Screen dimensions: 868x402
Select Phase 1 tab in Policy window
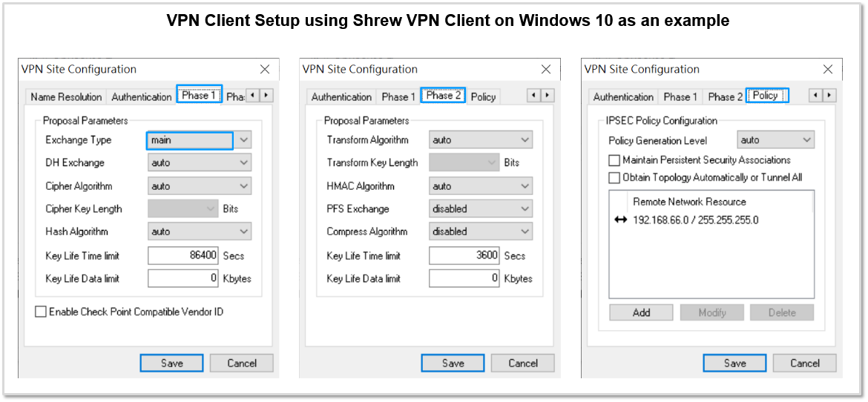(680, 97)
